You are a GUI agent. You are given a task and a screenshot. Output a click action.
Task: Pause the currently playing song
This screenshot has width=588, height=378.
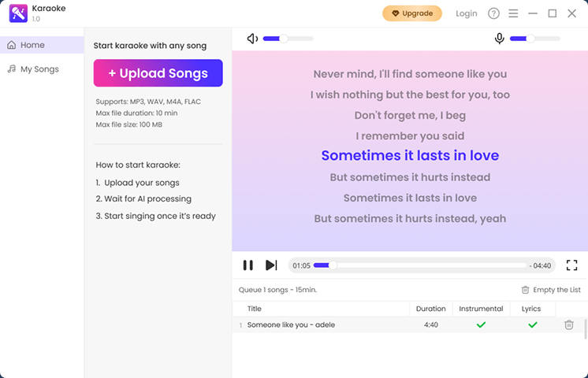247,265
